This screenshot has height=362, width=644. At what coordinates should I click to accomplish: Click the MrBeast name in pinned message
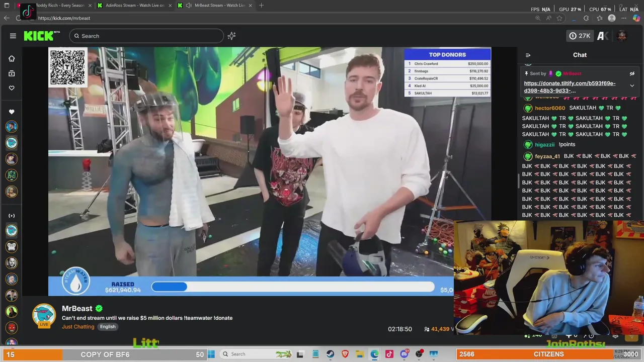click(572, 73)
